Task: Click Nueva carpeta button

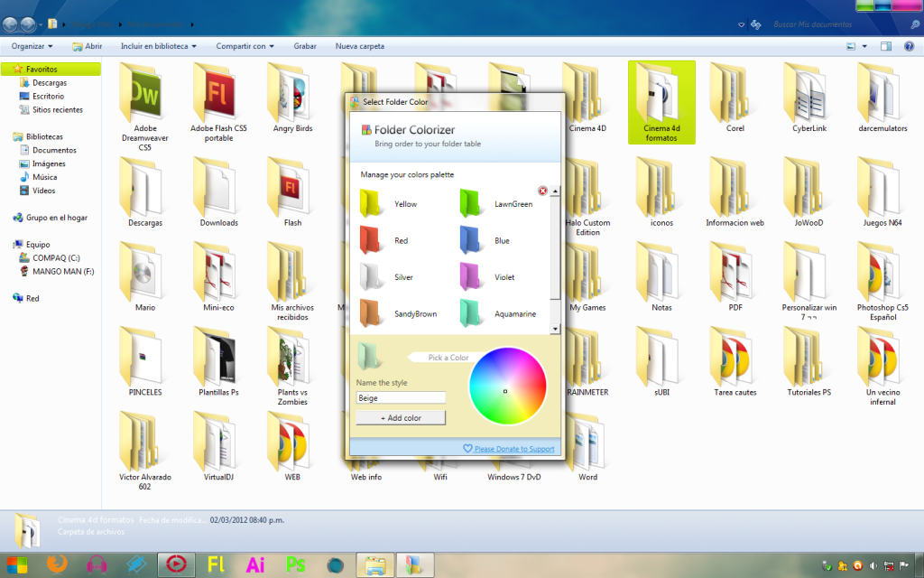Action: click(x=359, y=46)
